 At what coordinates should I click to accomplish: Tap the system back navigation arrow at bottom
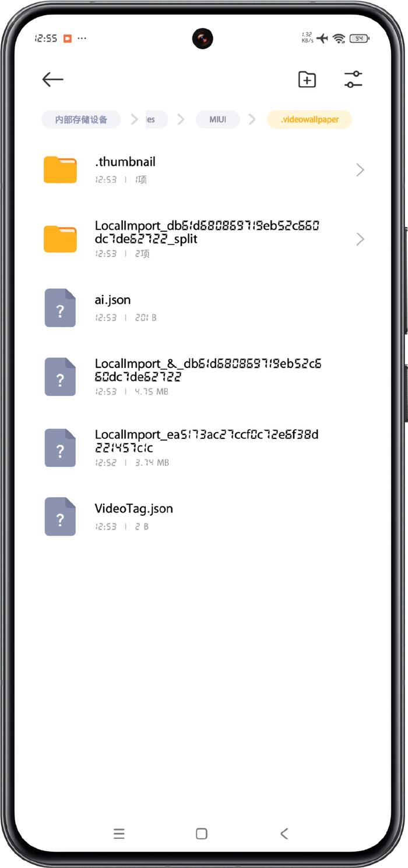[284, 834]
